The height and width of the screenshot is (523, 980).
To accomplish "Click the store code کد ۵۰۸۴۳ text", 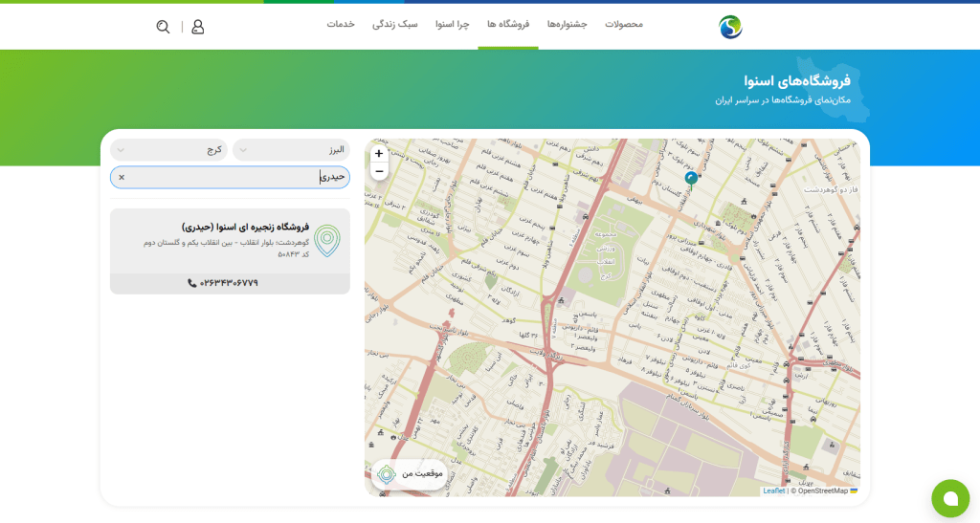I will coord(293,254).
